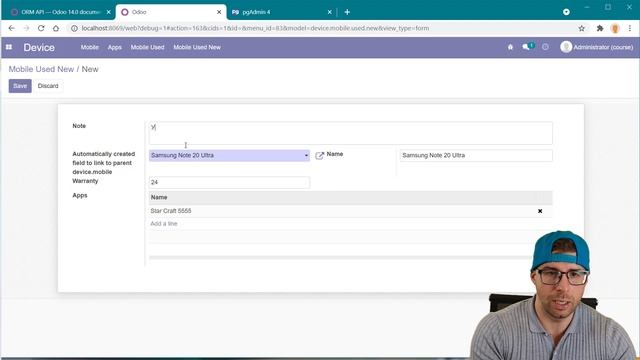The width and height of the screenshot is (640, 360).
Task: Open the Odoo apps grid menu
Action: [9, 47]
